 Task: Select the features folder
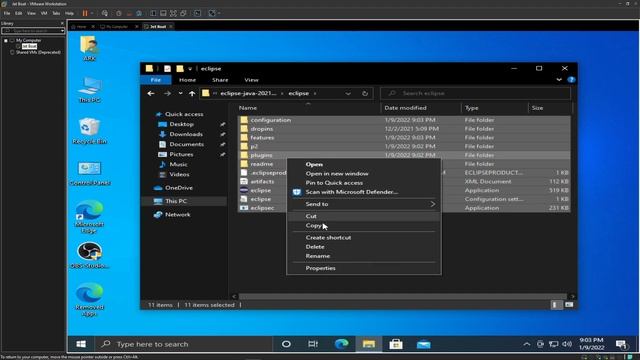[x=262, y=138]
